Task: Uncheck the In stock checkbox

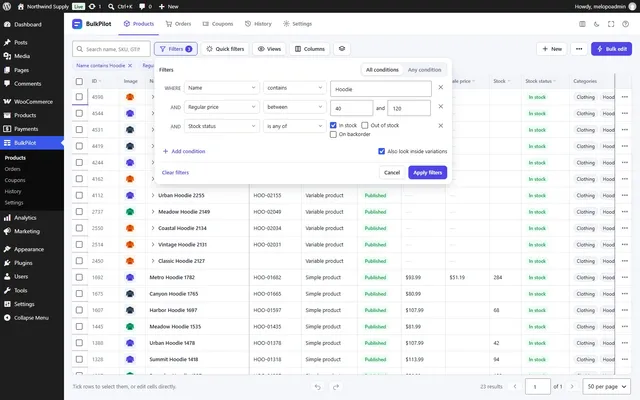Action: click(x=333, y=125)
